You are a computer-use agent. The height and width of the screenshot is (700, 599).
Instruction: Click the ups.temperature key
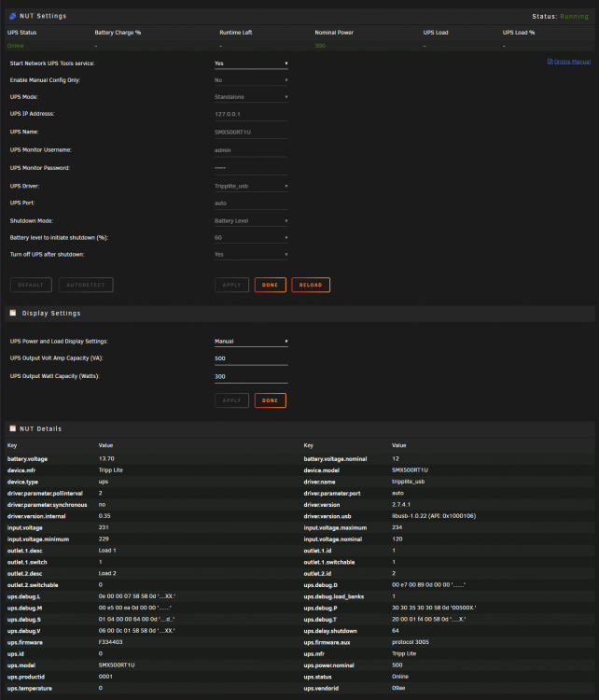(x=30, y=689)
